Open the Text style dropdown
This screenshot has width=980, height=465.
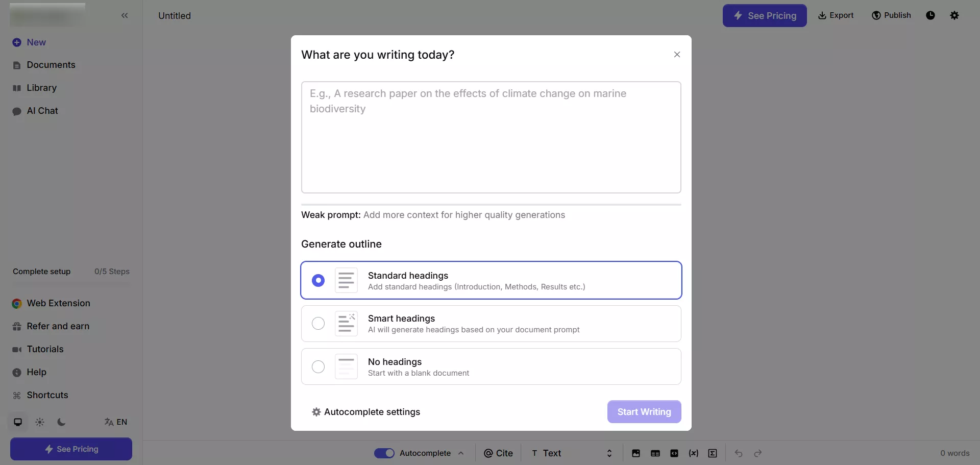tap(572, 453)
